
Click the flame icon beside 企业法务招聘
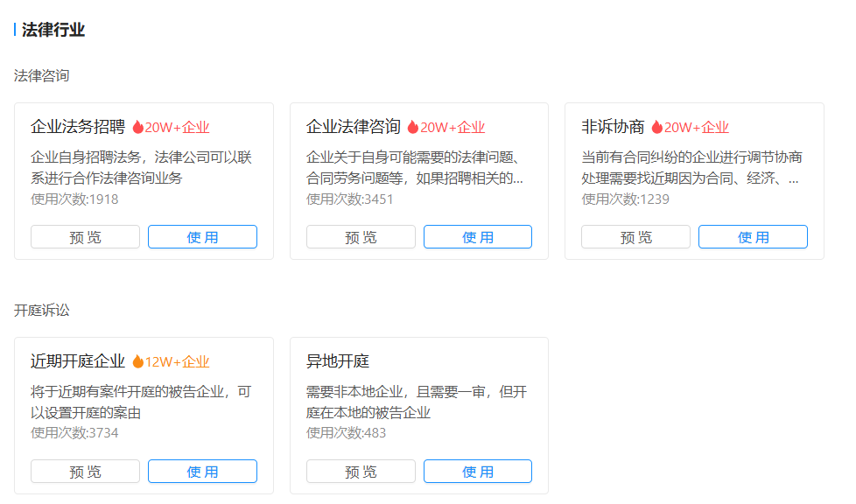(138, 127)
